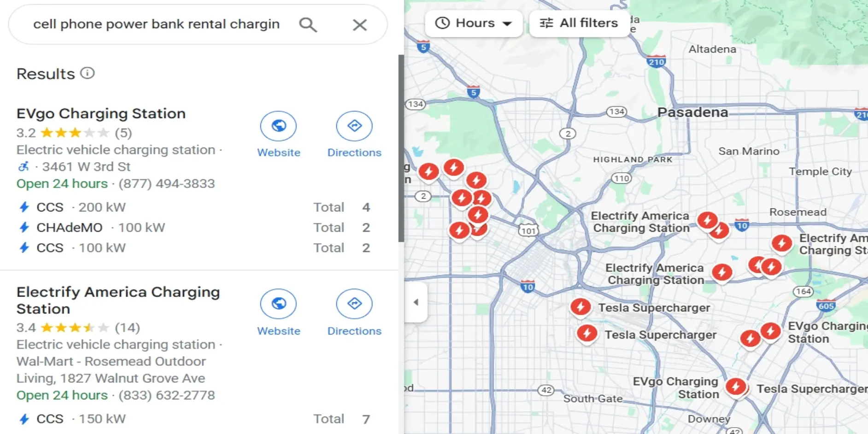
Task: Click the Tesla Supercharger label near the top pin
Action: (654, 308)
